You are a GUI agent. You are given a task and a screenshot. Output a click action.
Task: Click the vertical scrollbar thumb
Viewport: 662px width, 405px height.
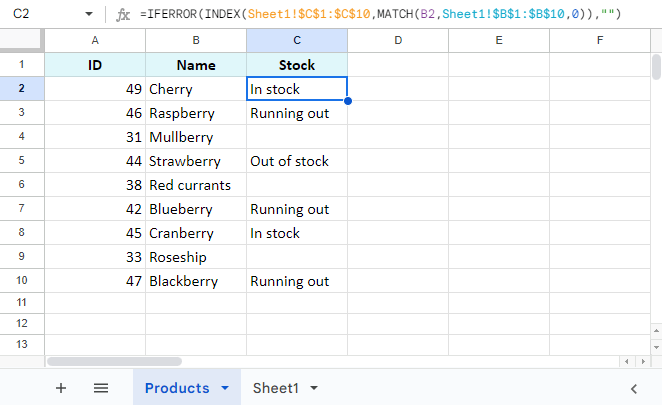(x=656, y=67)
